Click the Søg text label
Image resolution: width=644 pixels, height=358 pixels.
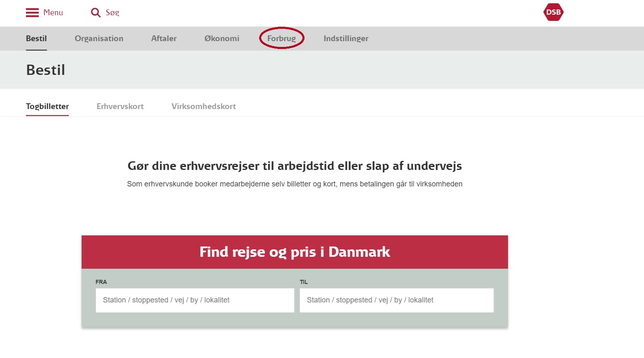point(112,12)
